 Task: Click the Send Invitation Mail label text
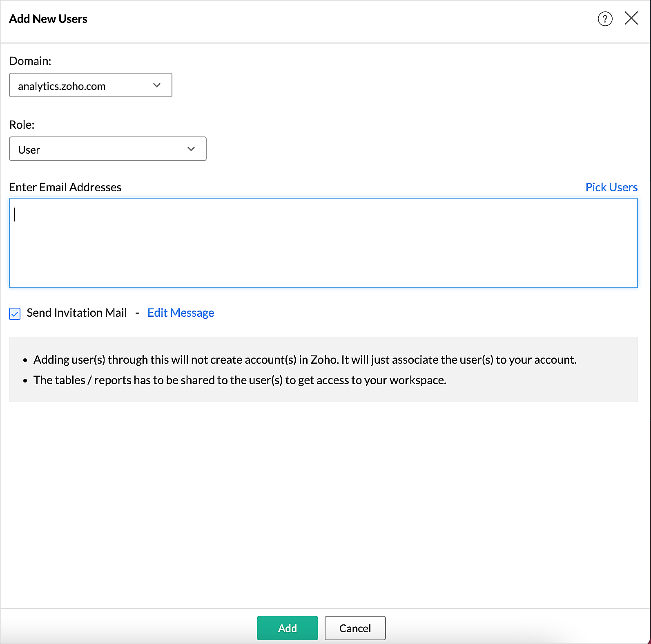[77, 313]
